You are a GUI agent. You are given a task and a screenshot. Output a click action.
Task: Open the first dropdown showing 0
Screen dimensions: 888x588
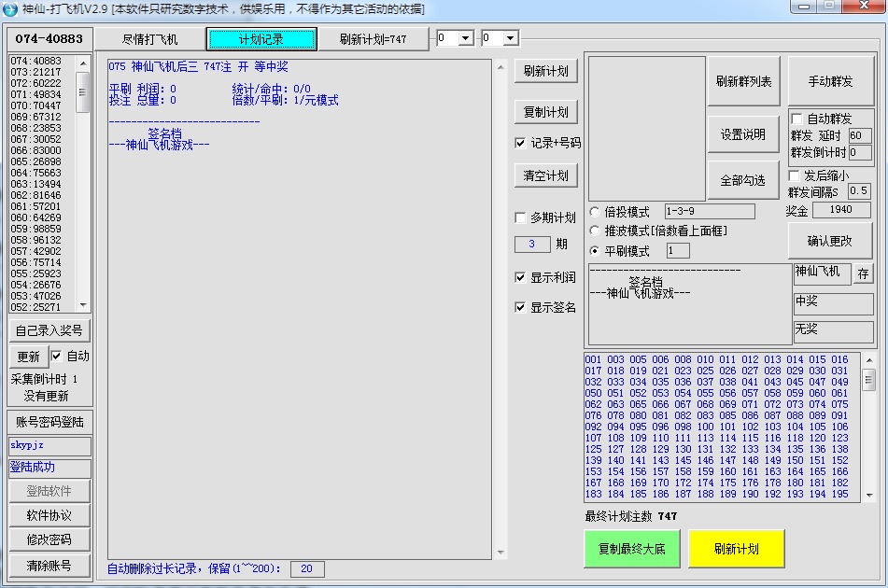[467, 38]
